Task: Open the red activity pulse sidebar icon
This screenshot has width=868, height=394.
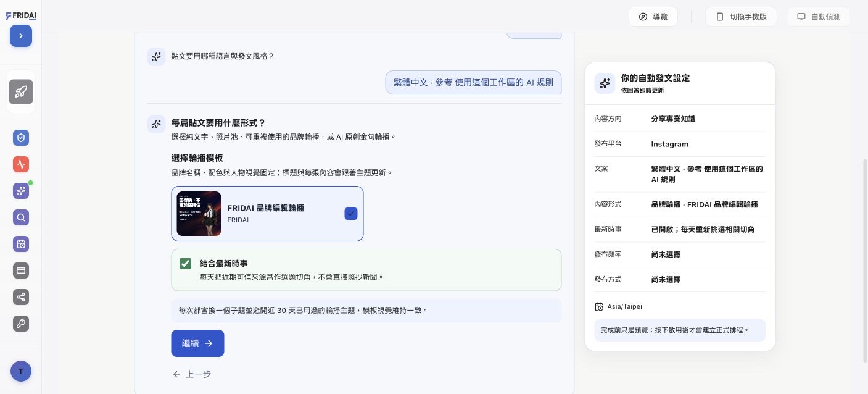Action: pos(21,164)
